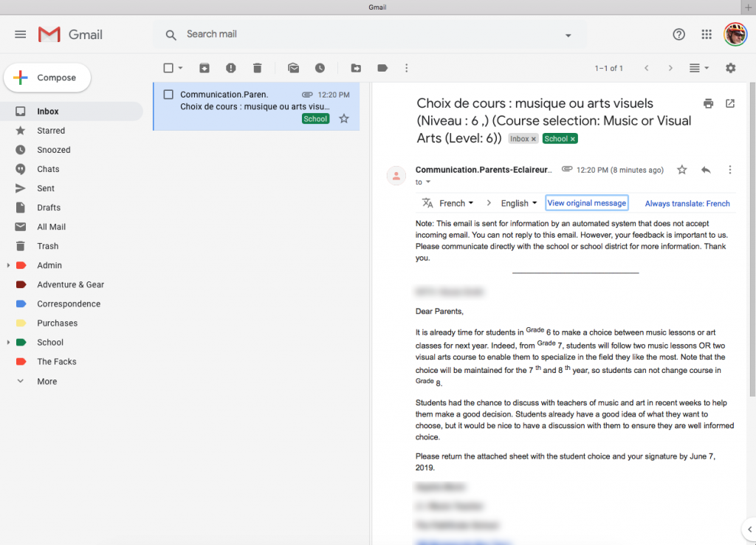756x545 pixels.
Task: Open the English target language dropdown
Action: 519,203
